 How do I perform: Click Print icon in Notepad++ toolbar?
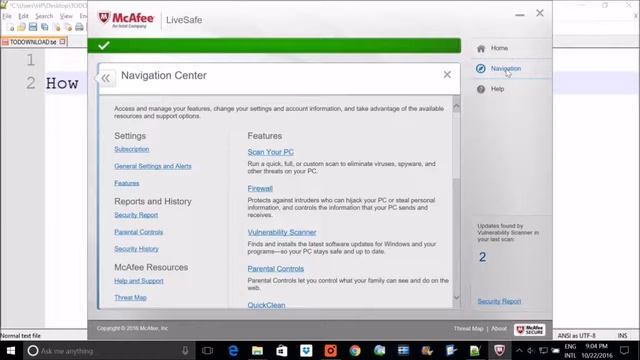[x=79, y=27]
